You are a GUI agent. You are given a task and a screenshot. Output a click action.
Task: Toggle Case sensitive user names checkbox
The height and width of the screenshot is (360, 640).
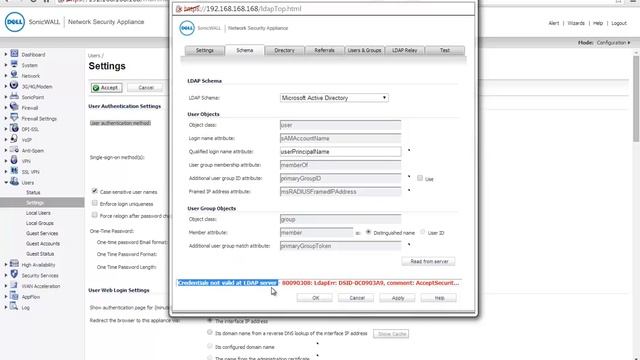click(x=95, y=191)
